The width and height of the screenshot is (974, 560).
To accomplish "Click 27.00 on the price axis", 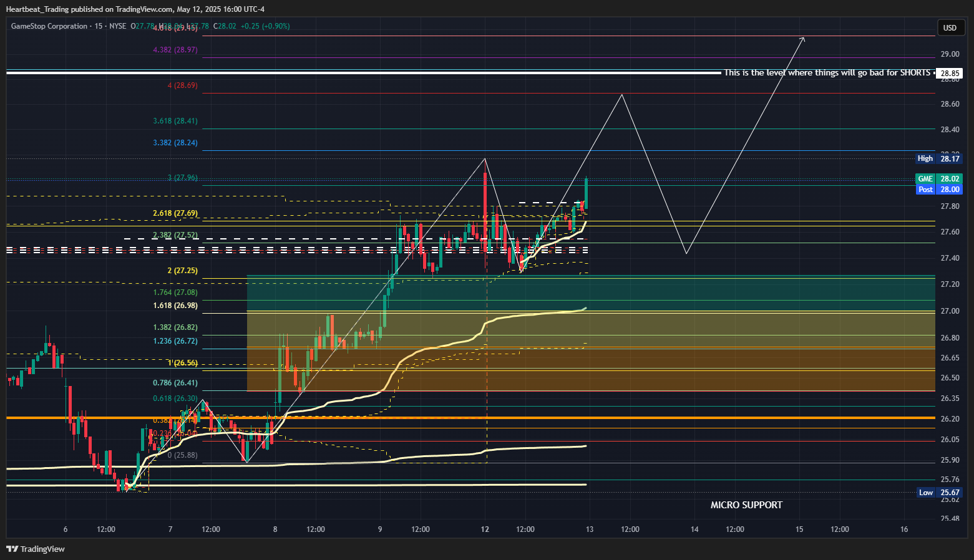I will coord(950,311).
